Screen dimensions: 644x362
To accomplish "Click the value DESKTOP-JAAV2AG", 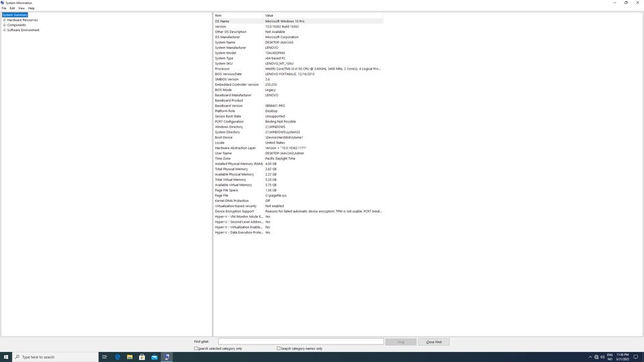I will point(279,42).
